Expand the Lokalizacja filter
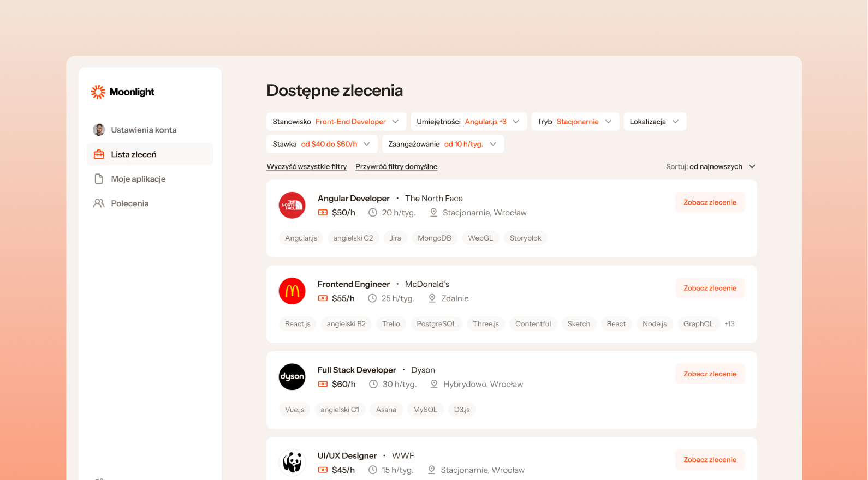Viewport: 868px width, 480px height. point(655,122)
